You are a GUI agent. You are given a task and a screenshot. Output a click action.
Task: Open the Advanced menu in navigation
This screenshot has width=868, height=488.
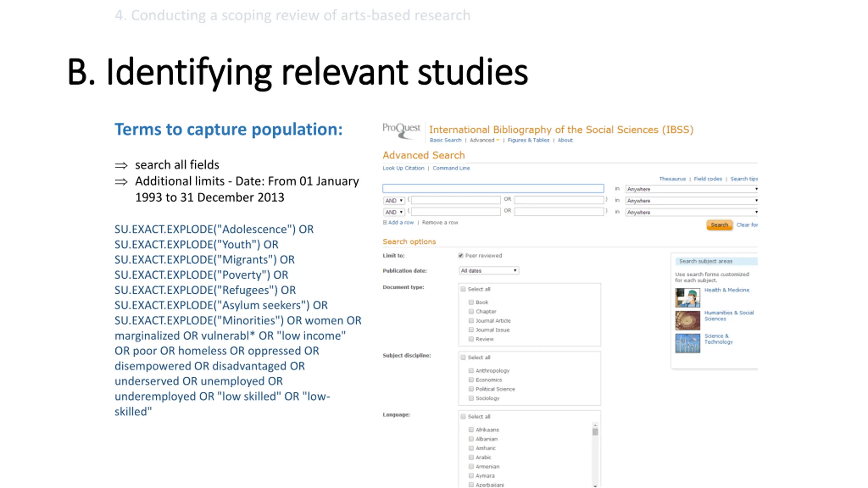[484, 140]
